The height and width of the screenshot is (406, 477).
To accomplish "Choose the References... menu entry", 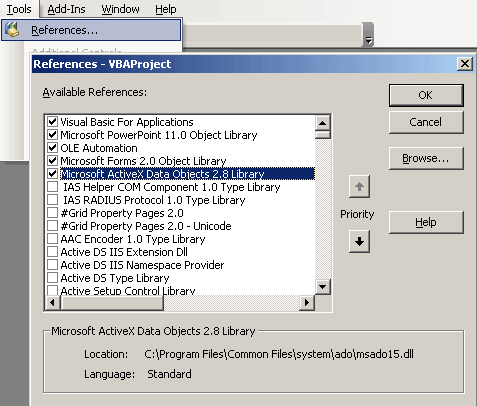I will pos(91,30).
